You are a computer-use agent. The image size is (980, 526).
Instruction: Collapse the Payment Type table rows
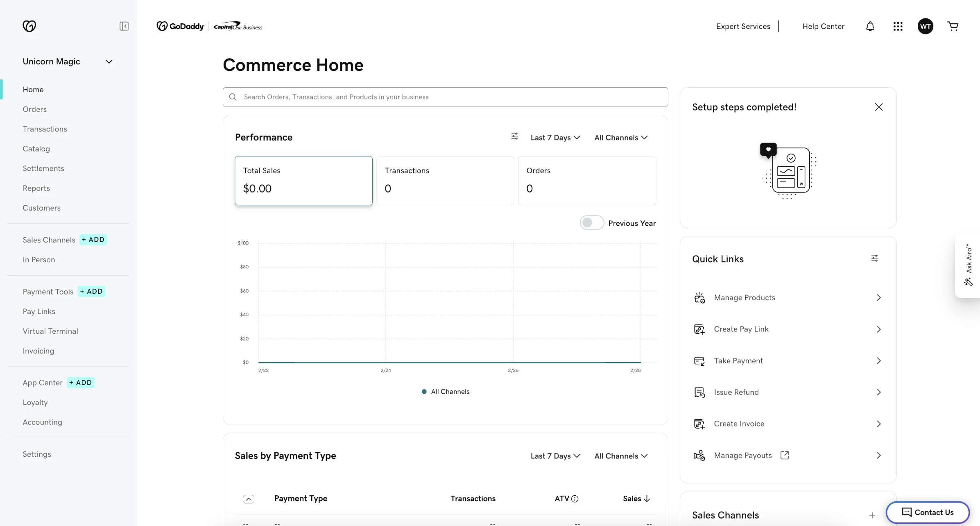click(249, 499)
